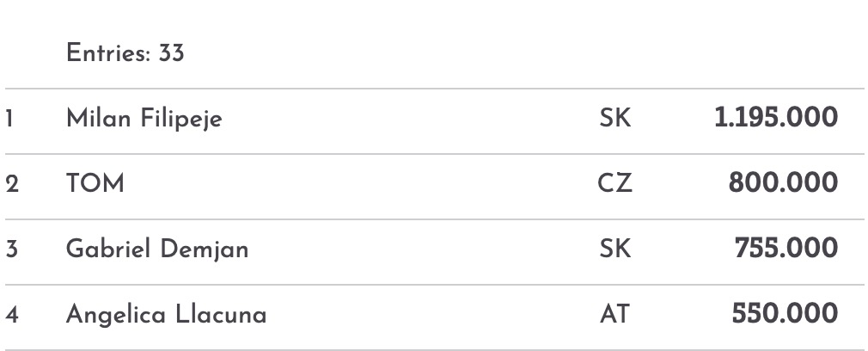The height and width of the screenshot is (351, 868).
Task: Click the SK country code beside Milan Filipeje
Action: (614, 119)
